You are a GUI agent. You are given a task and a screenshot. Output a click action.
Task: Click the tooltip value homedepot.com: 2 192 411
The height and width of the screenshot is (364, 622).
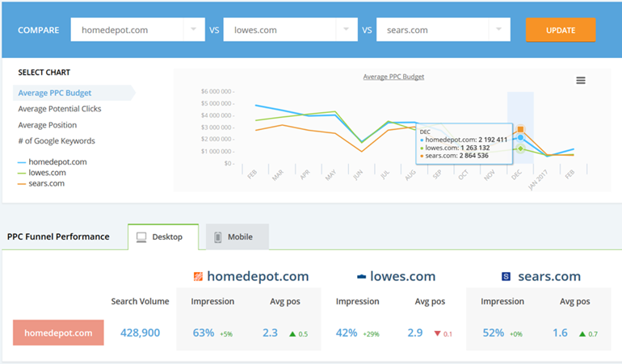click(x=466, y=140)
